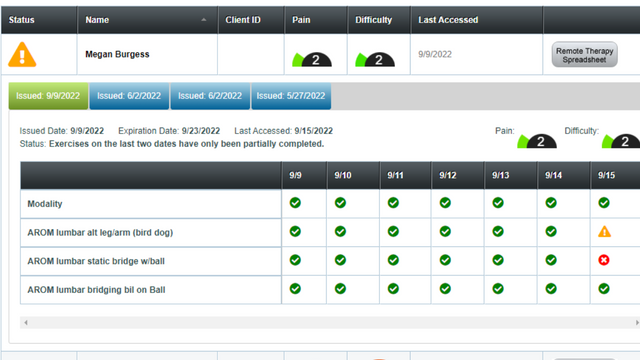Click the orange warning icon for bird dog on 9/15

[604, 232]
